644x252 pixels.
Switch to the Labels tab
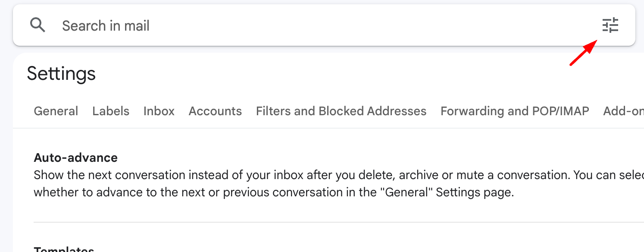(x=111, y=111)
